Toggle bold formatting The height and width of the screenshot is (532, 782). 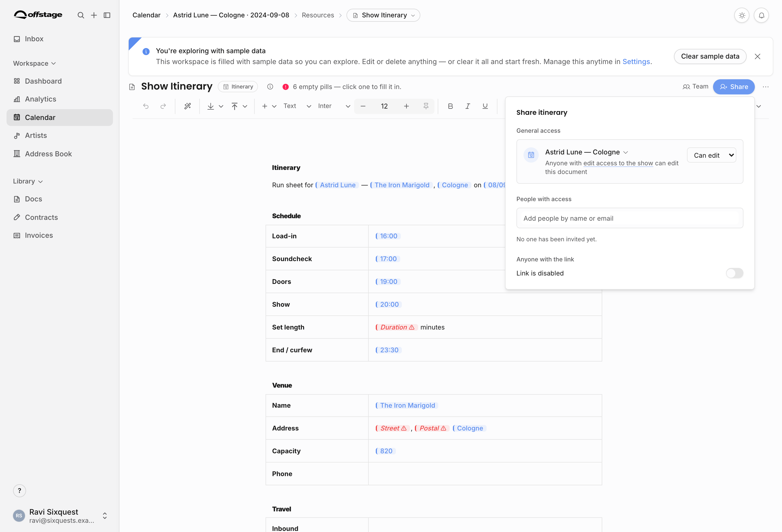coord(450,106)
